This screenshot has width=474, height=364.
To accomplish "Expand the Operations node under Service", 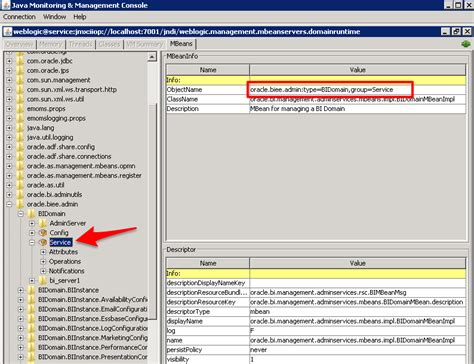I will 43,261.
